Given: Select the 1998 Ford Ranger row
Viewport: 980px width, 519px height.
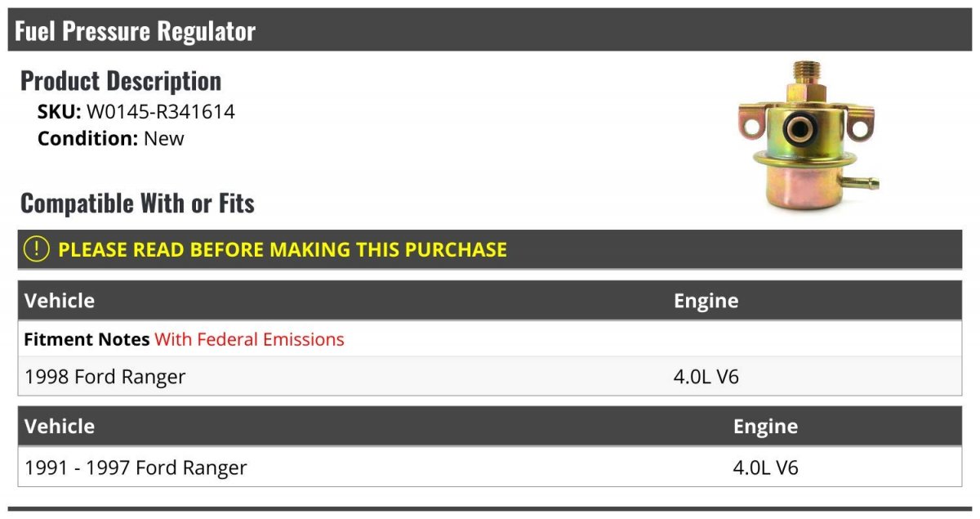Looking at the screenshot, I should [490, 377].
